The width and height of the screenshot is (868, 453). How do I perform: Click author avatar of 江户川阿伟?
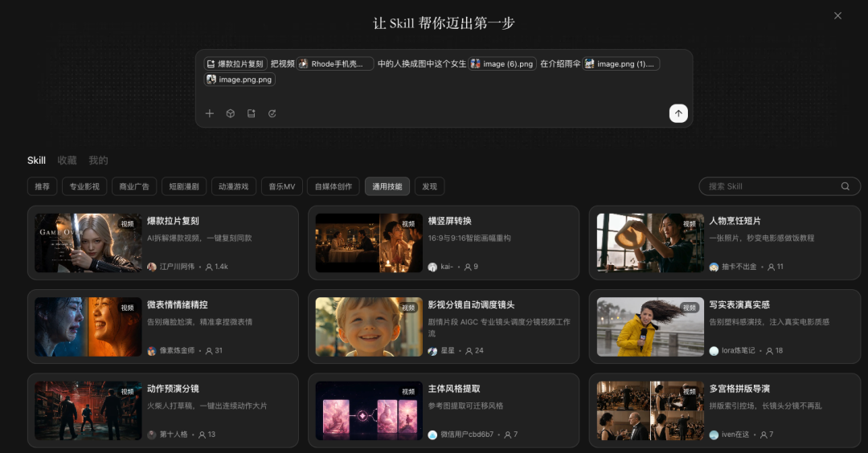pos(152,267)
